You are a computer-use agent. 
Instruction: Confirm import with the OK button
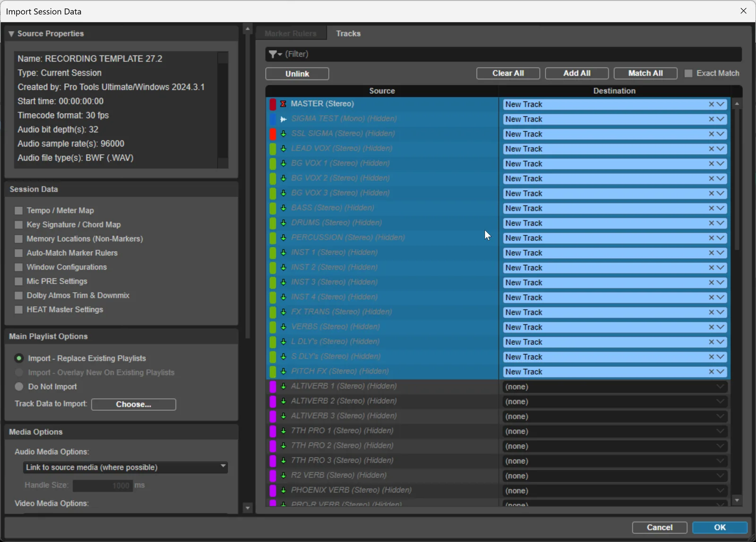pos(720,527)
